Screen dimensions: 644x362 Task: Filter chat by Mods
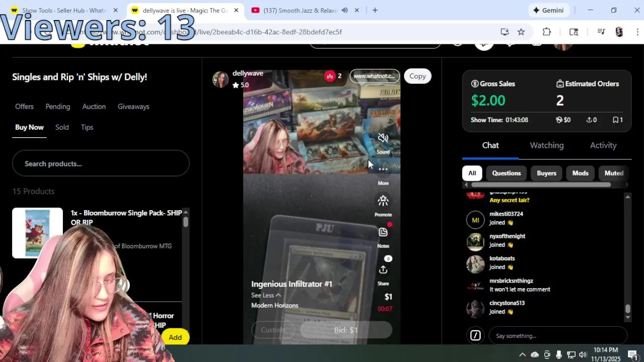coord(580,173)
